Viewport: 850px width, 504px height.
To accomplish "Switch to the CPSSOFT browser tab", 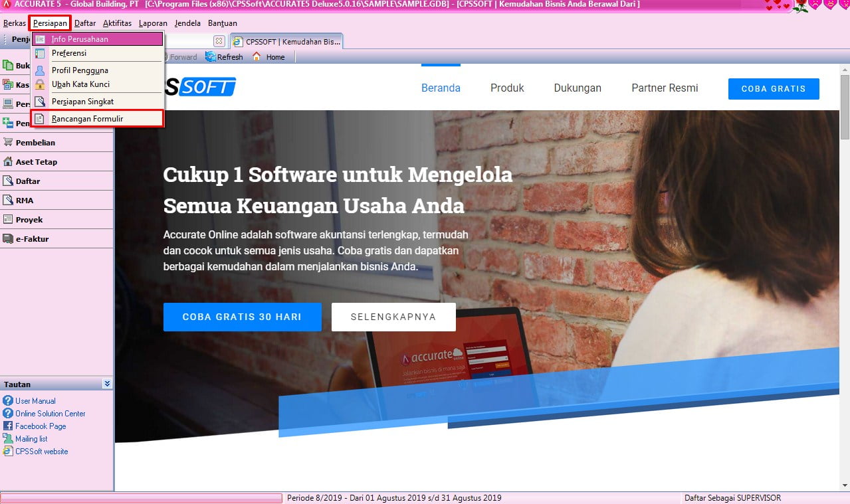I will point(286,41).
